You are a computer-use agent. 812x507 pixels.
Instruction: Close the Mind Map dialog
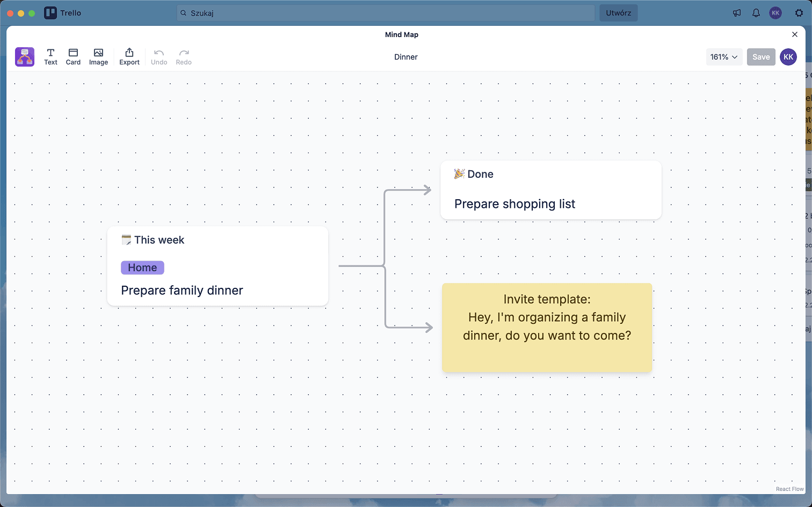click(795, 34)
